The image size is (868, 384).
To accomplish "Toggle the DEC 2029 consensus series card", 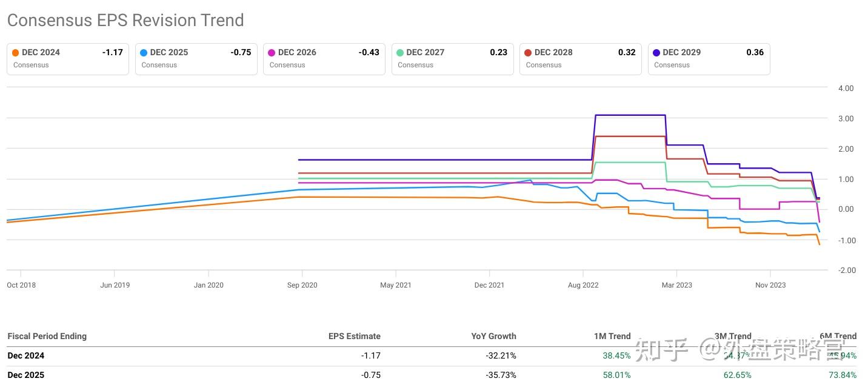I will (709, 59).
